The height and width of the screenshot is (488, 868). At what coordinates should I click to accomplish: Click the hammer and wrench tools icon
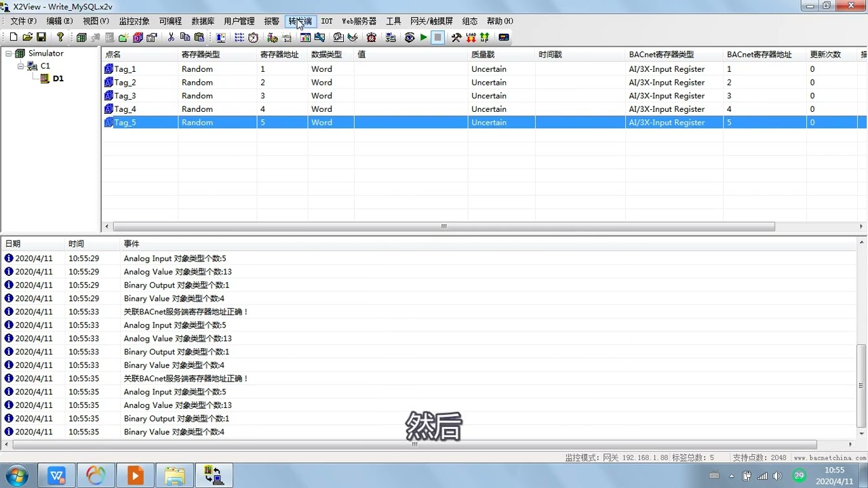(456, 38)
